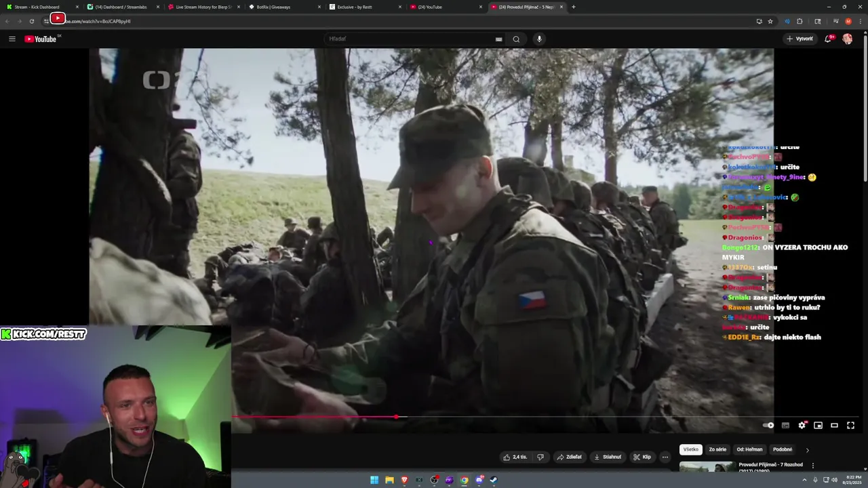Close the Botrix | Giveaways tab
The image size is (868, 488).
[x=319, y=7]
